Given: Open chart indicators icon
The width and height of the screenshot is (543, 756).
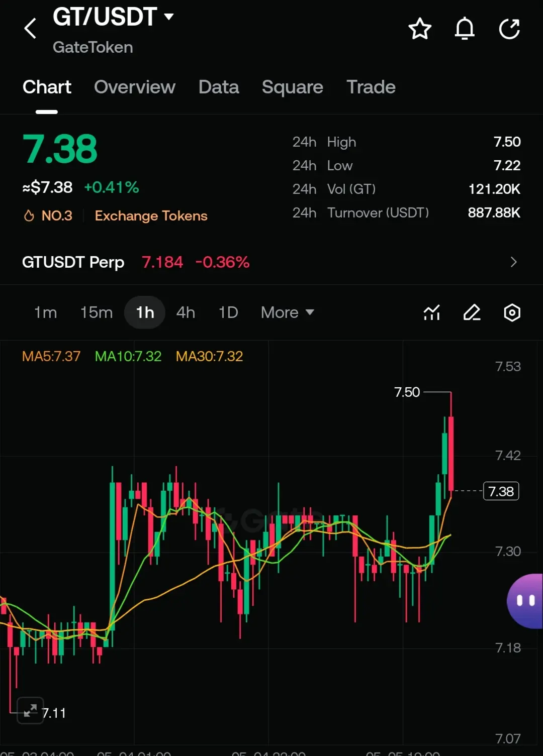Looking at the screenshot, I should [432, 312].
